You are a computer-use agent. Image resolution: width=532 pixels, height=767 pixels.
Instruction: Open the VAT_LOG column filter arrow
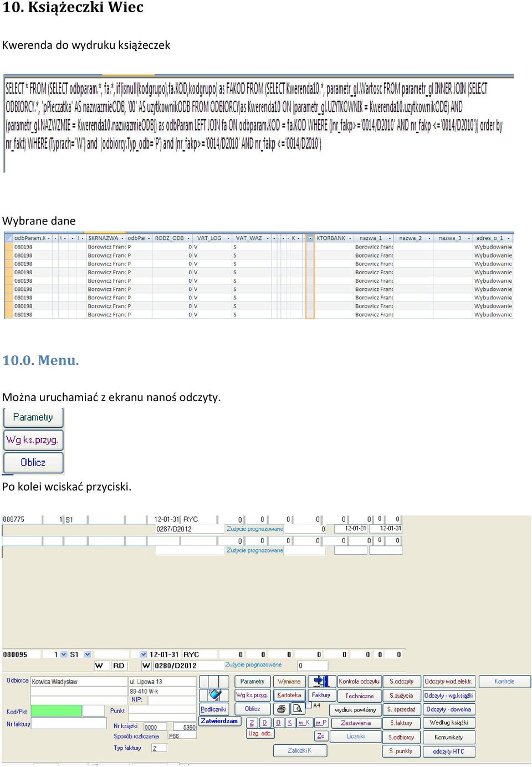(x=228, y=238)
